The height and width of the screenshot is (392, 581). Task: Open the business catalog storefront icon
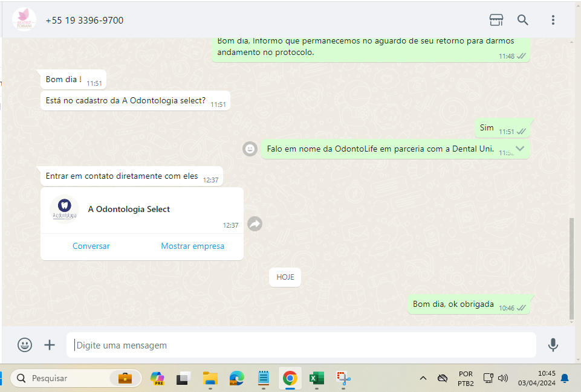pos(496,20)
